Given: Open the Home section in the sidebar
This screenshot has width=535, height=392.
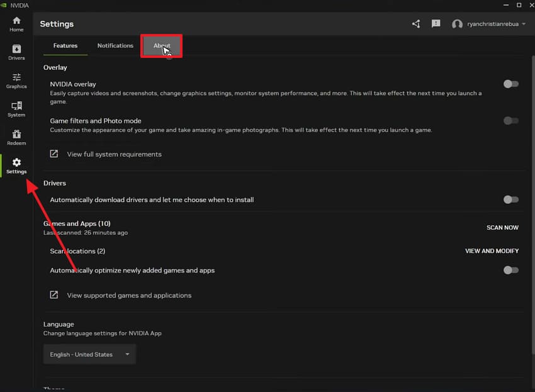Looking at the screenshot, I should tap(16, 23).
